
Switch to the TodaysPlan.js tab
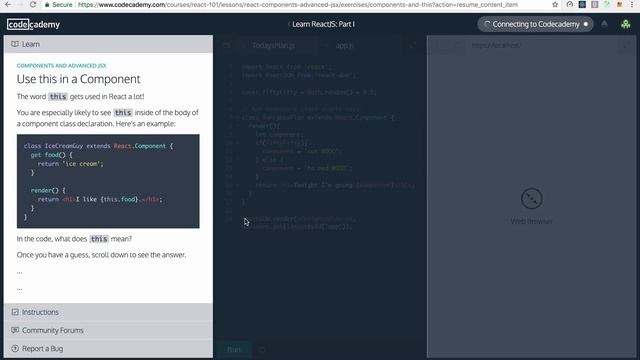pyautogui.click(x=273, y=45)
